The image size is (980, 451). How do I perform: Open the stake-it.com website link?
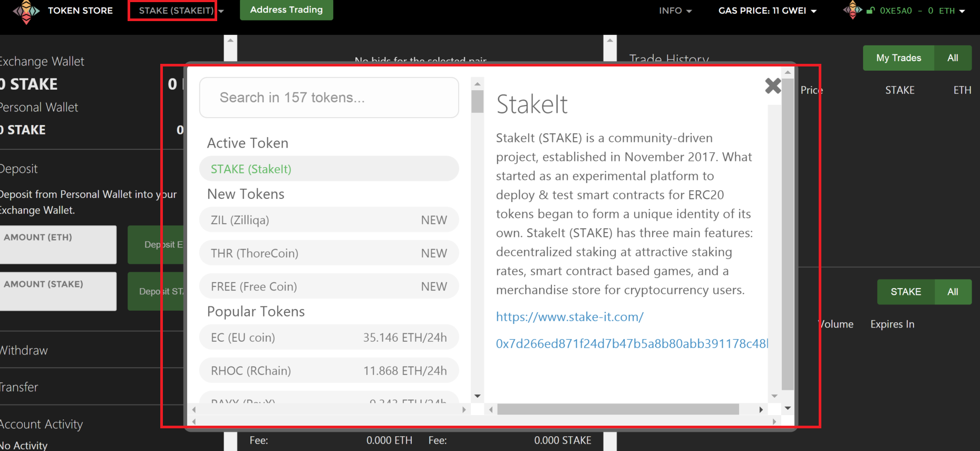click(x=570, y=316)
